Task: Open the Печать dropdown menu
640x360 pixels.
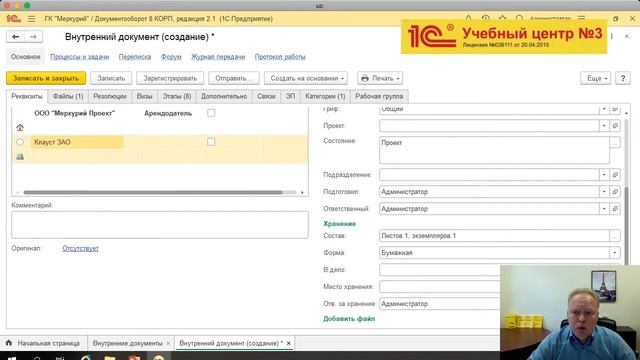Action: pyautogui.click(x=380, y=78)
